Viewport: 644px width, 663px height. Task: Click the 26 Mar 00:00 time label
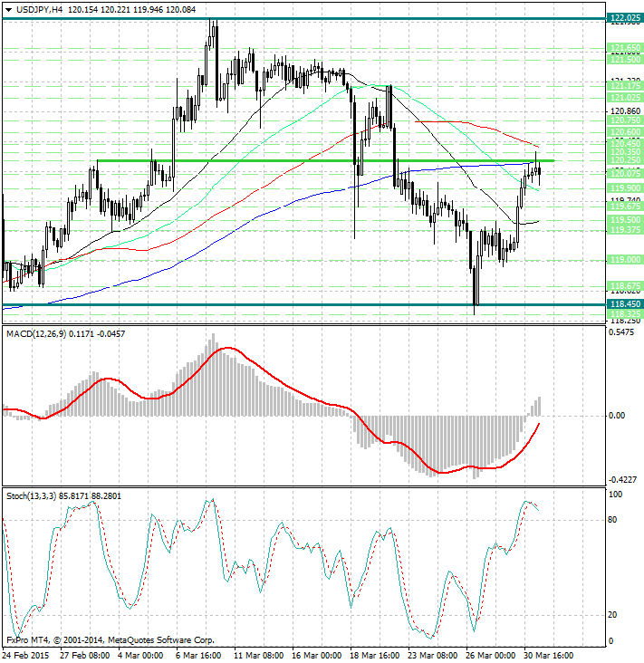point(491,656)
